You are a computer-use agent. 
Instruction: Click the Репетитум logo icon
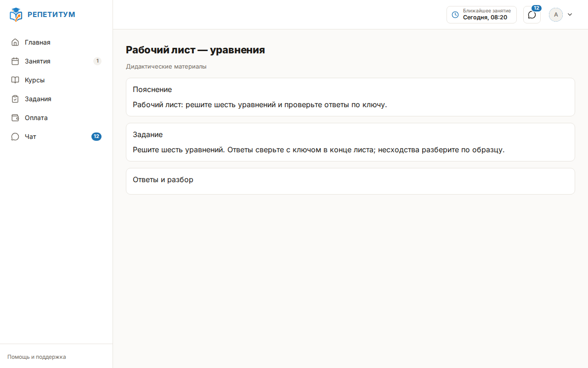pyautogui.click(x=16, y=15)
